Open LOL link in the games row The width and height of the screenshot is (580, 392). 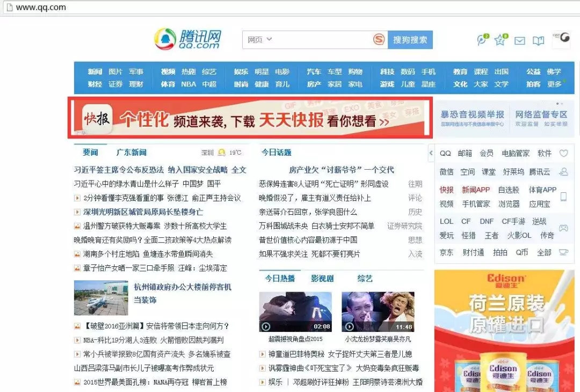click(446, 221)
